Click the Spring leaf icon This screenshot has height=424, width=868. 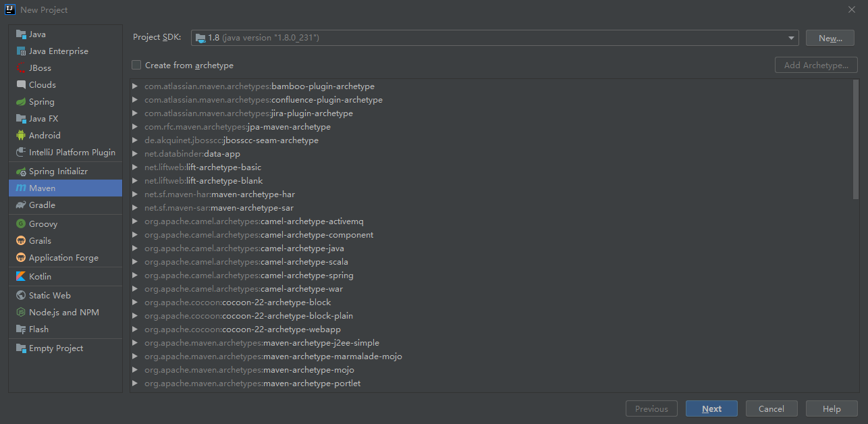(x=21, y=102)
